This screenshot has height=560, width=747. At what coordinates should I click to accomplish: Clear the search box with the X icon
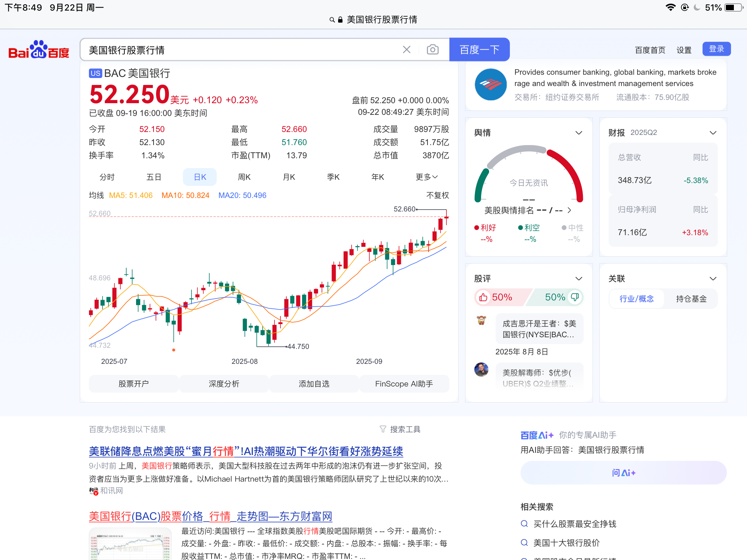click(x=406, y=50)
